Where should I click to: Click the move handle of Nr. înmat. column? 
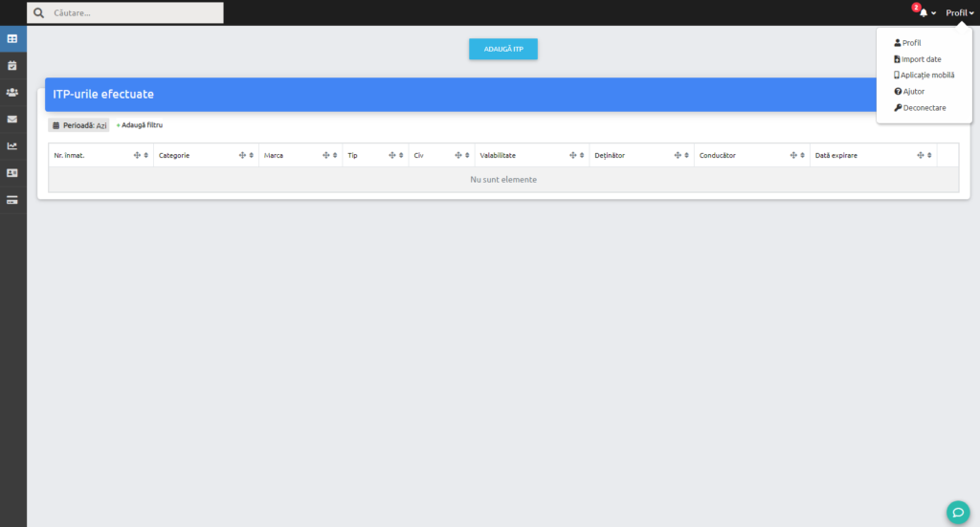(x=137, y=156)
